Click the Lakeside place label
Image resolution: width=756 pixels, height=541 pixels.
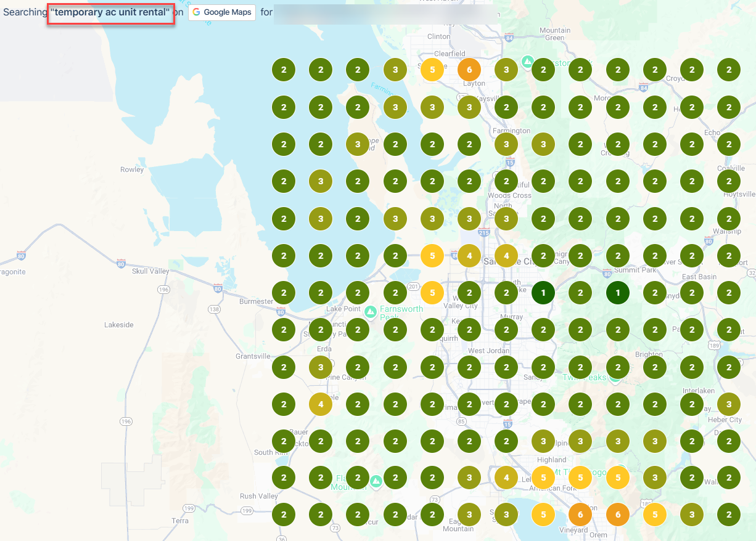pos(118,325)
